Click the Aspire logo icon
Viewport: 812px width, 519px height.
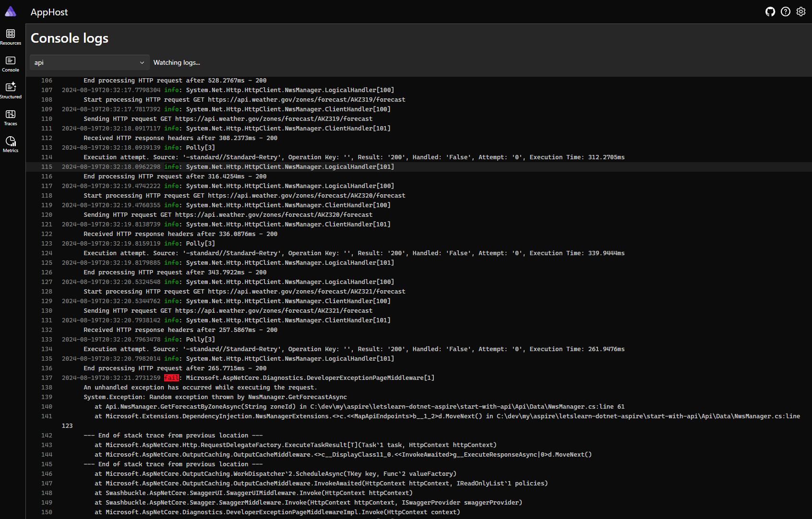click(11, 12)
